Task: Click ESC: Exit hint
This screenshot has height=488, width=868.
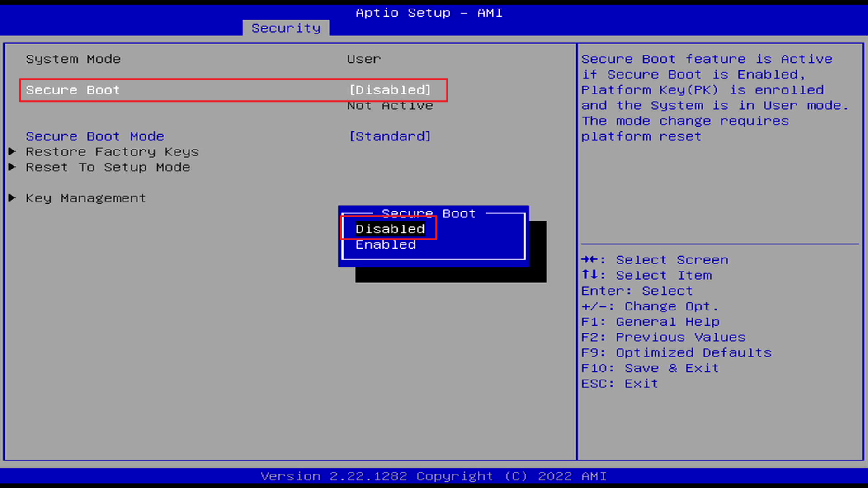Action: pyautogui.click(x=619, y=383)
